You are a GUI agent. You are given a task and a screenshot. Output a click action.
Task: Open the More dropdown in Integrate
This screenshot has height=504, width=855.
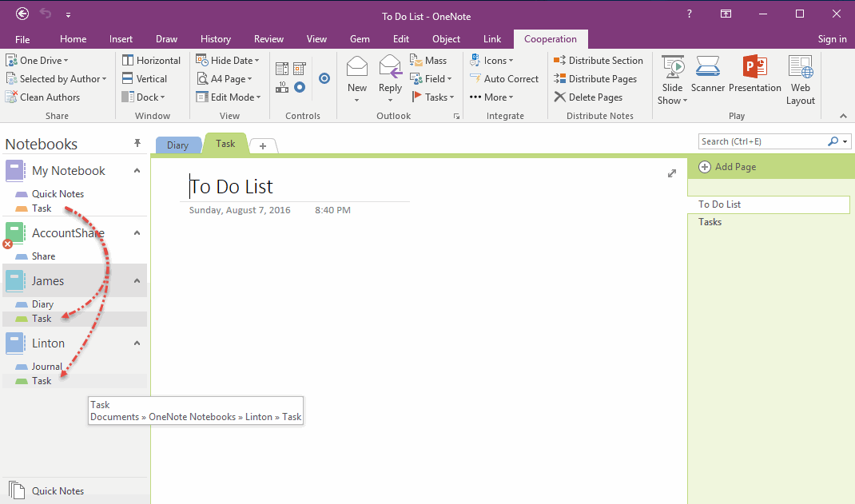491,97
